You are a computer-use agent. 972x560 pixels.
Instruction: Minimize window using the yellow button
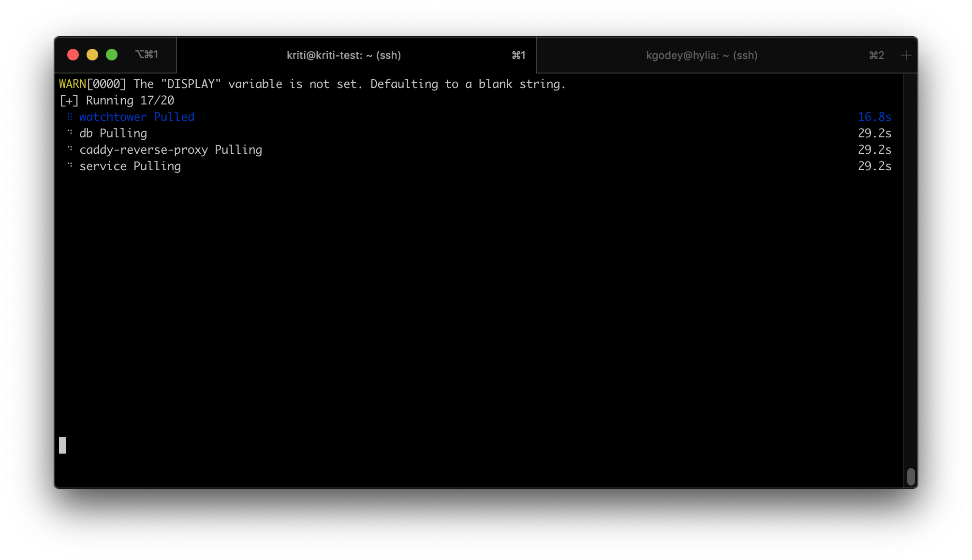click(x=92, y=55)
